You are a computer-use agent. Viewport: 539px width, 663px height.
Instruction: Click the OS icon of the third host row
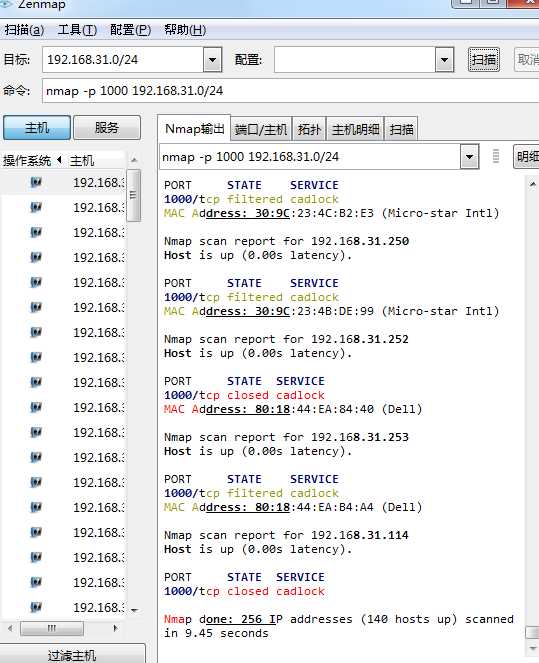click(x=36, y=232)
